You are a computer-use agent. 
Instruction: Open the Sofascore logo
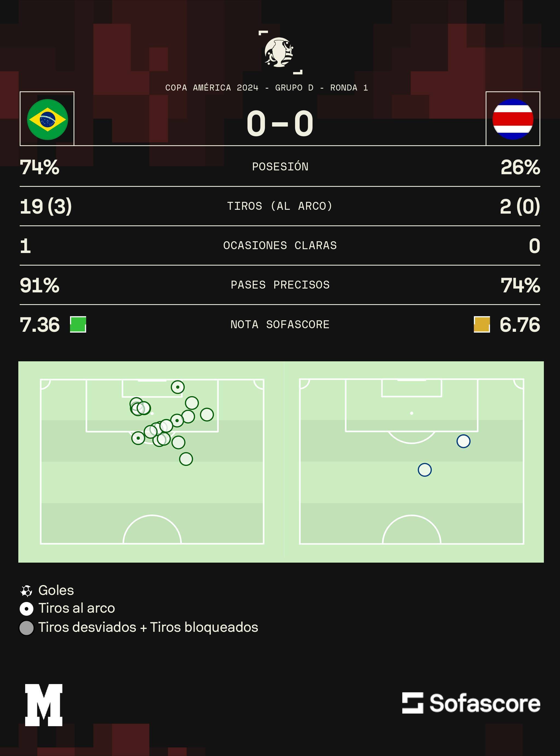471,703
